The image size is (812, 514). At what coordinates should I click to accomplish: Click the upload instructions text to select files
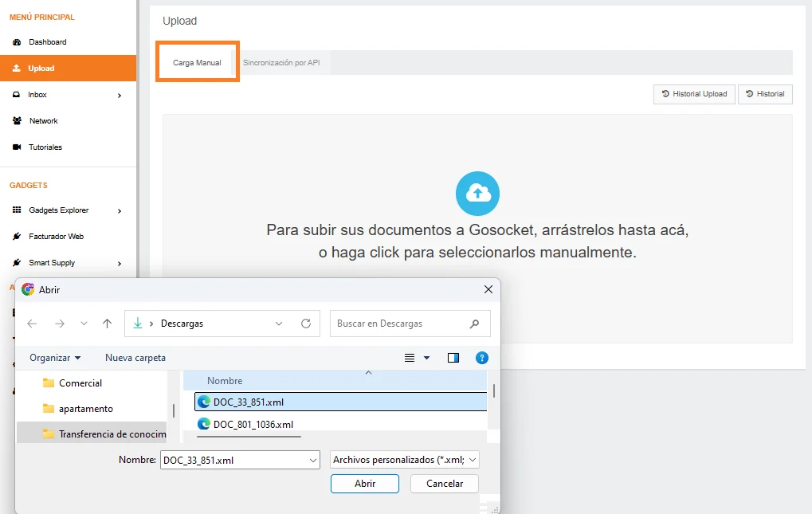[x=477, y=241]
